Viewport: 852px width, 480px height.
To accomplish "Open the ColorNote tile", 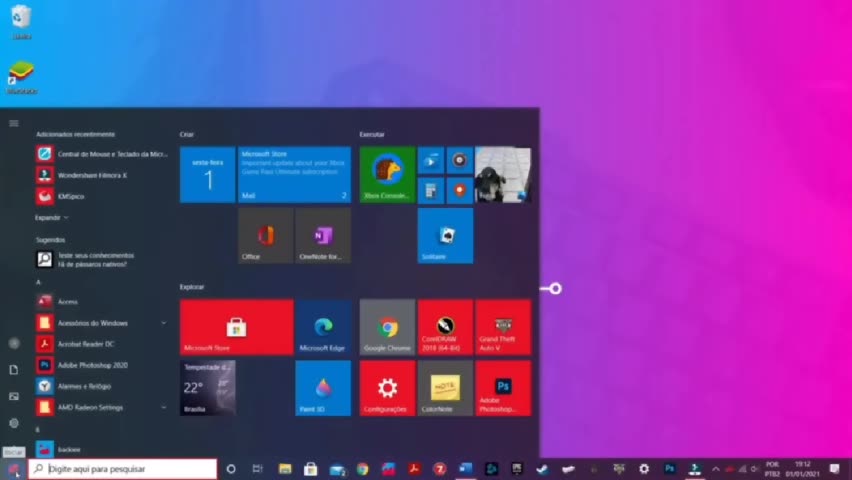I will pyautogui.click(x=445, y=388).
